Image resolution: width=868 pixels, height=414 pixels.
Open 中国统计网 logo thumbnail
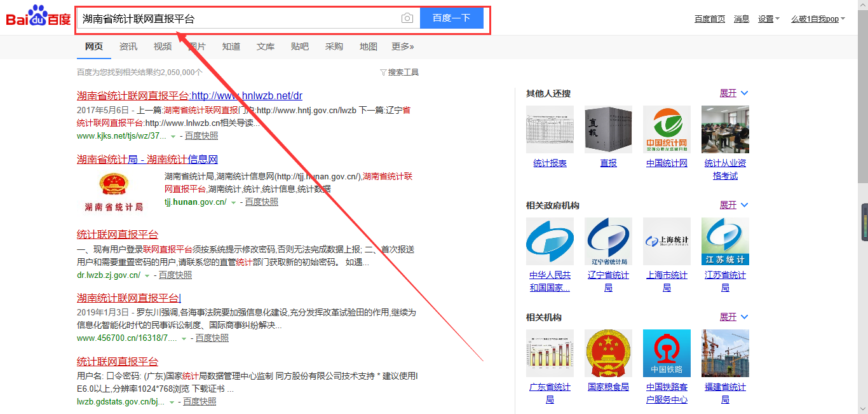click(667, 130)
